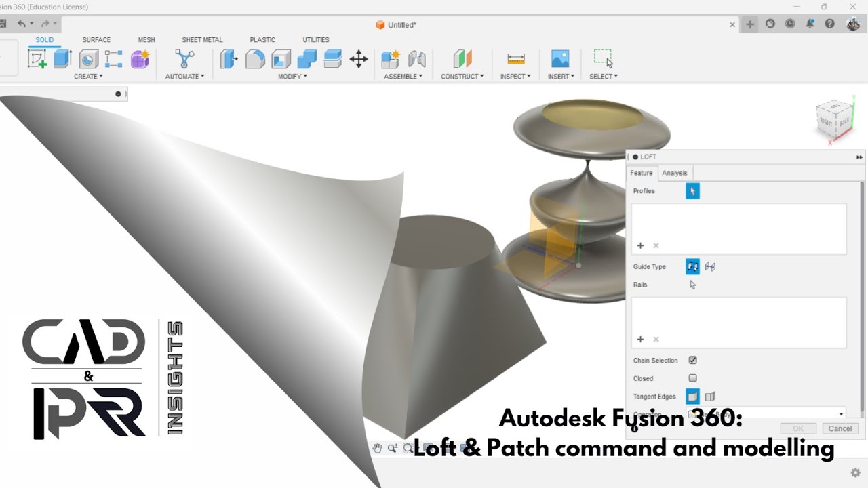
Task: Open the Automate tool icon
Action: pos(184,59)
